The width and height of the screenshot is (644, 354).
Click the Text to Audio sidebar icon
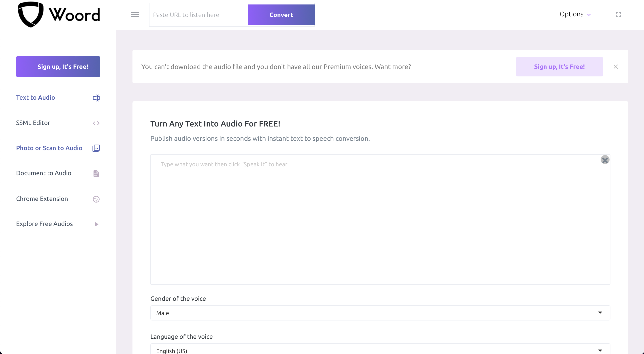coord(96,98)
